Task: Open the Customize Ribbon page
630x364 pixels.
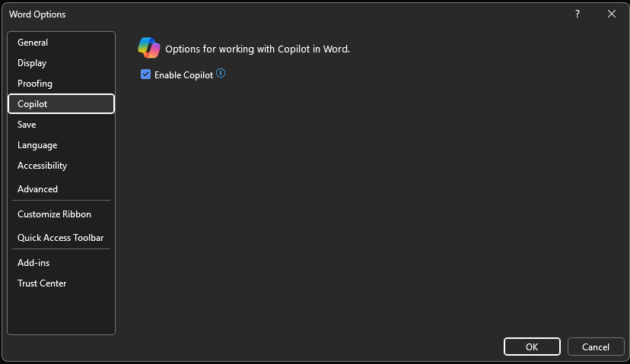Action: 54,214
